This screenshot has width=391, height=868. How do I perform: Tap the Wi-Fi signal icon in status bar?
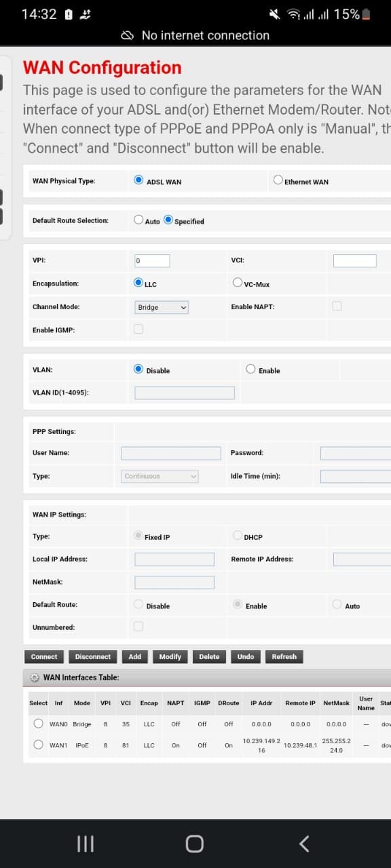(x=294, y=14)
